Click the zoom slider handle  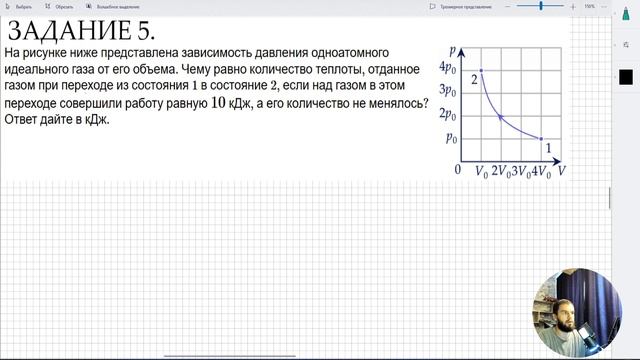click(541, 6)
